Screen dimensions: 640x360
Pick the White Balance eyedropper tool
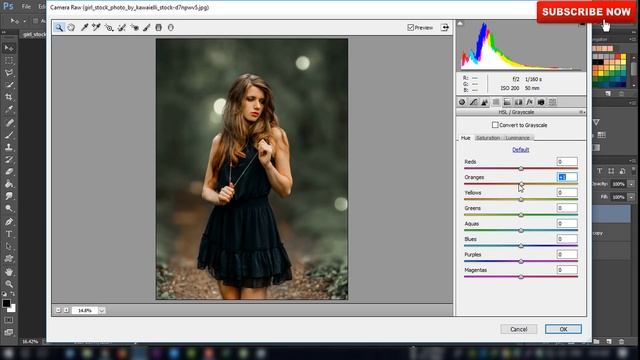coord(84,27)
